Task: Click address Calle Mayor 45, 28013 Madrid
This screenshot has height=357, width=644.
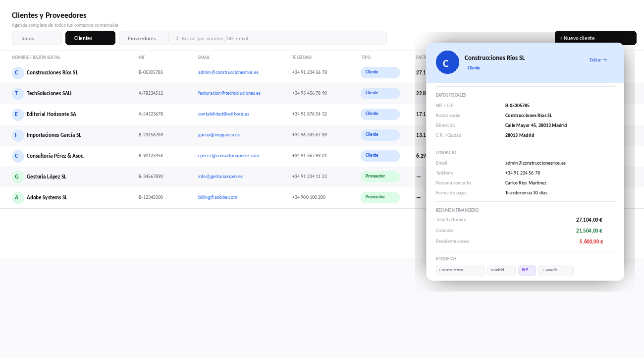Action: point(536,125)
